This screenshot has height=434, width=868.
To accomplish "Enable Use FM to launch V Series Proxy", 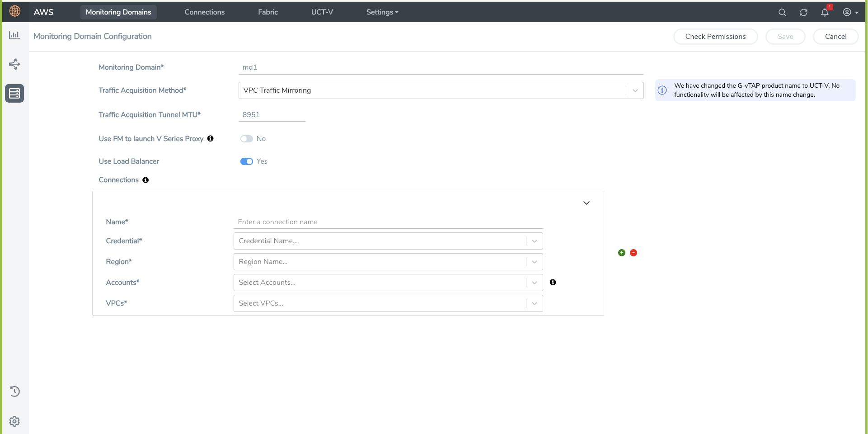I will (246, 139).
